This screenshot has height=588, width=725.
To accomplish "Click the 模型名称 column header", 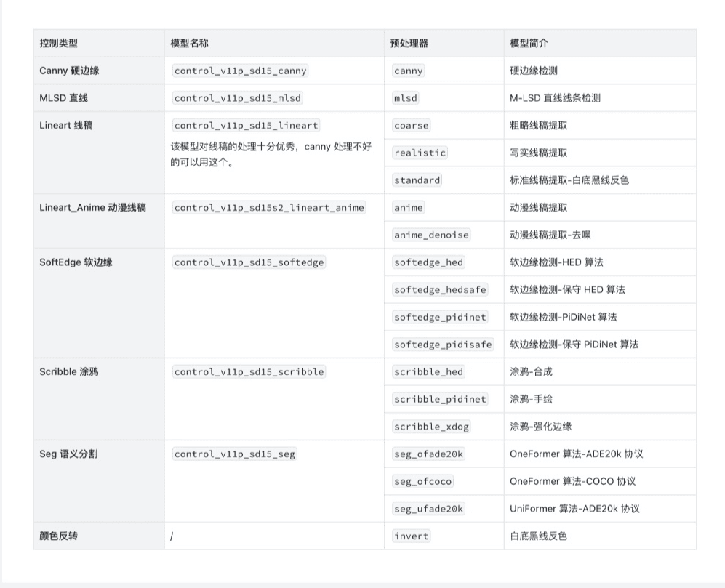I will [274, 44].
